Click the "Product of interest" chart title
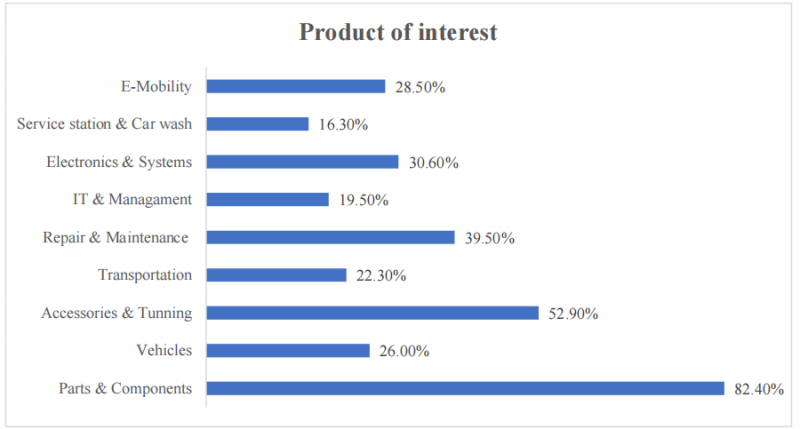The width and height of the screenshot is (800, 429). (398, 32)
